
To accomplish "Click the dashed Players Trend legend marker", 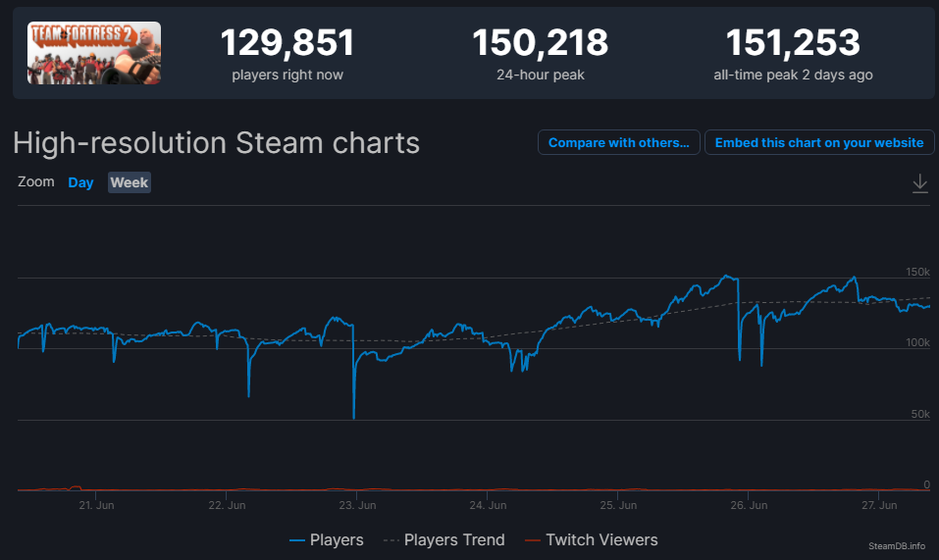I will [391, 540].
